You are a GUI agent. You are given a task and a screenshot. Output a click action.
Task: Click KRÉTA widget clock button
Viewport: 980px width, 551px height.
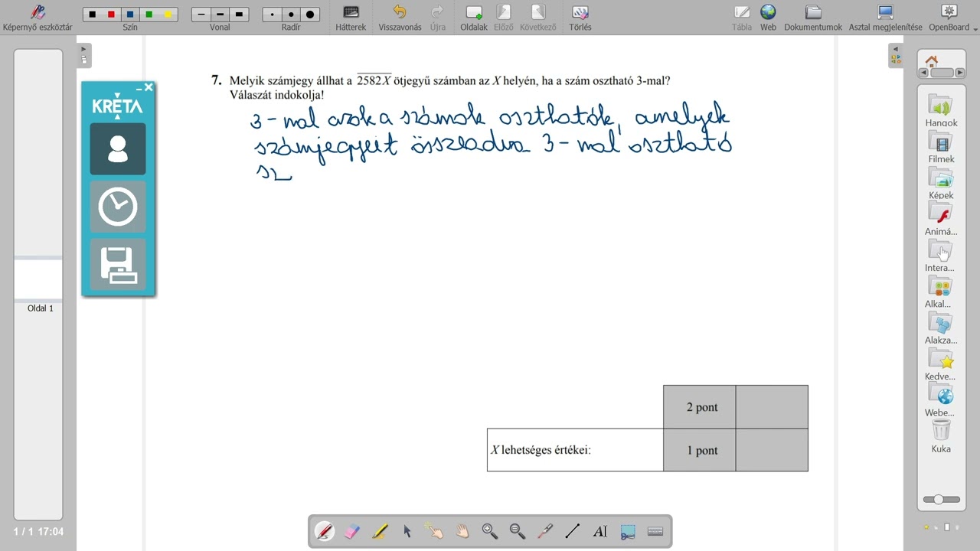click(x=118, y=207)
